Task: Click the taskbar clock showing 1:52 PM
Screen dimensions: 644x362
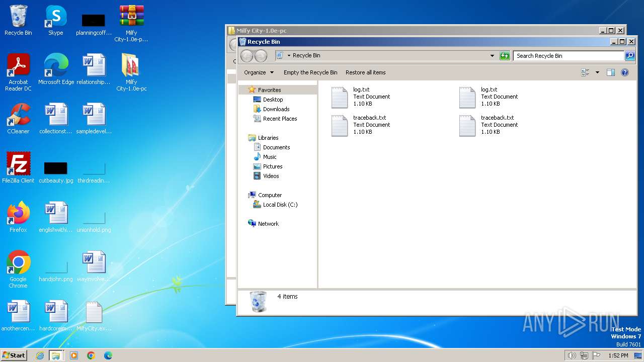Action: click(x=618, y=355)
